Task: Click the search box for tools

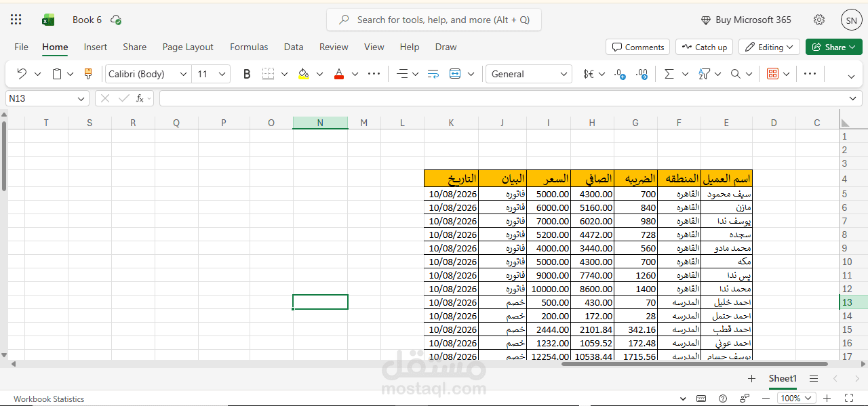Action: 434,20
